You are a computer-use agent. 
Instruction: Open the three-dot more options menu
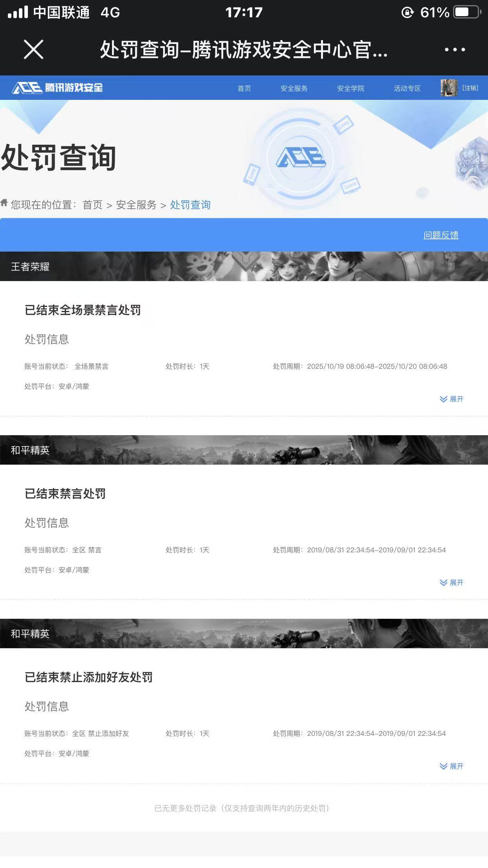(455, 50)
